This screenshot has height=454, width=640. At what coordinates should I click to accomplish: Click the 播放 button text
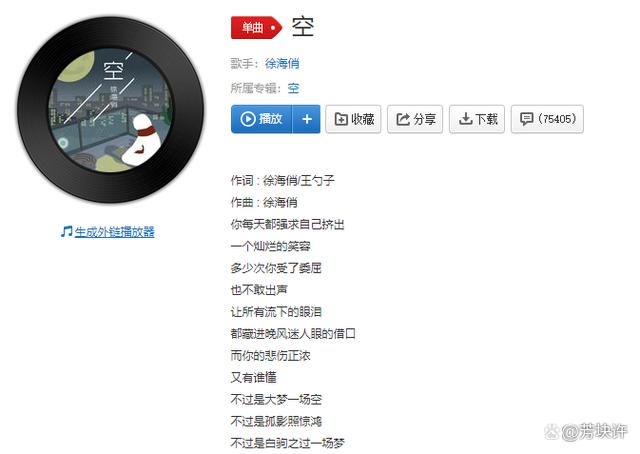pyautogui.click(x=270, y=119)
